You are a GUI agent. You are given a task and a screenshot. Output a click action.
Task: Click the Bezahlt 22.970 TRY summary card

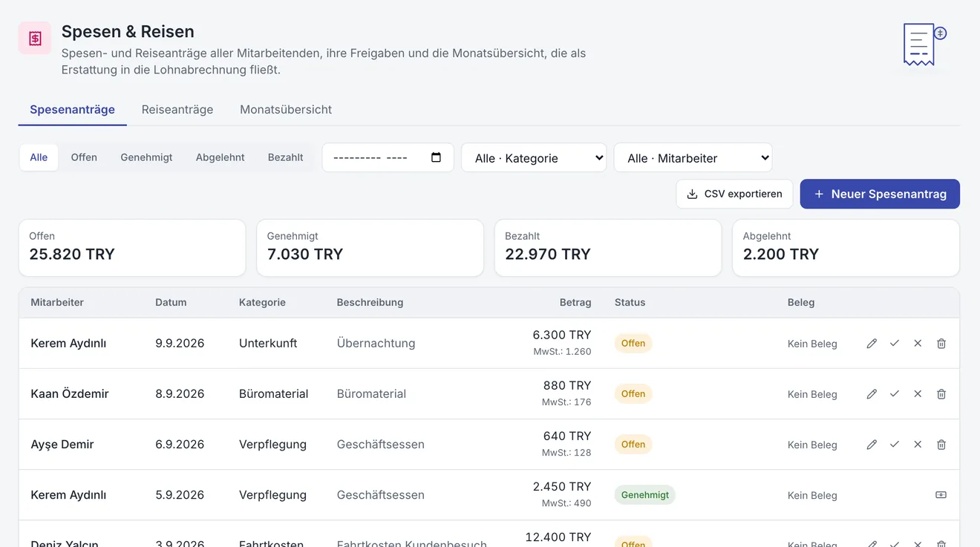[607, 248]
